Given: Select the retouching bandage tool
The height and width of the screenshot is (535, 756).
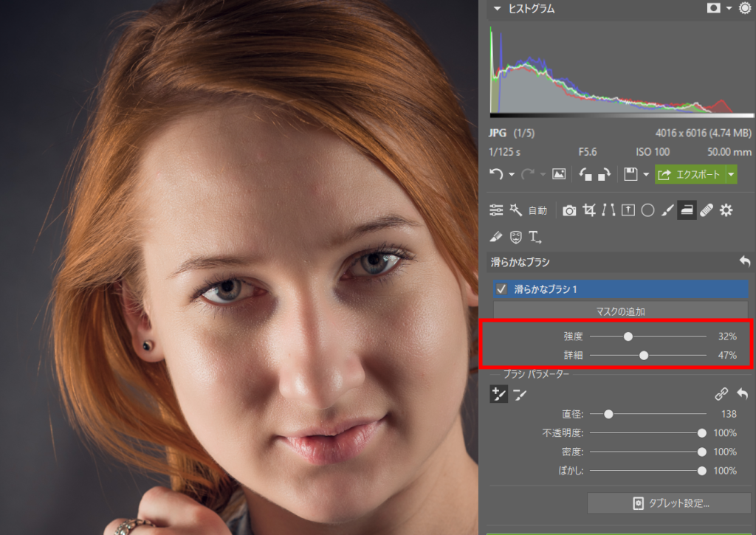Looking at the screenshot, I should (707, 210).
